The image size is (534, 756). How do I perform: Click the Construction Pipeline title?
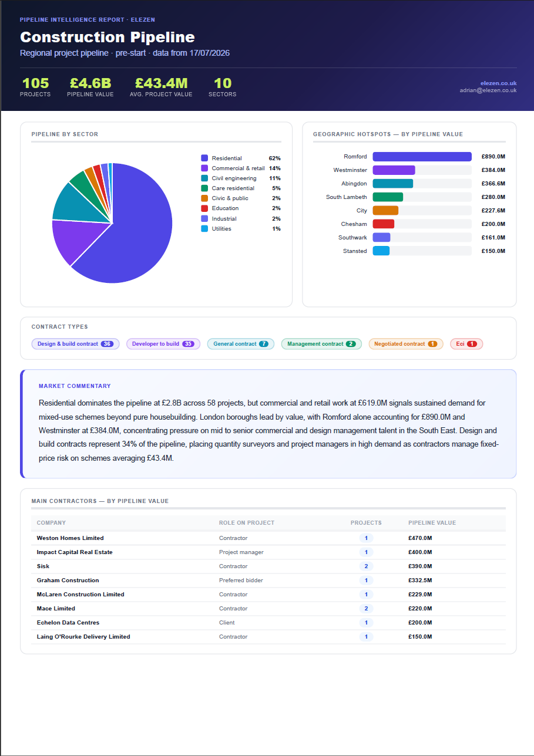[x=108, y=37]
